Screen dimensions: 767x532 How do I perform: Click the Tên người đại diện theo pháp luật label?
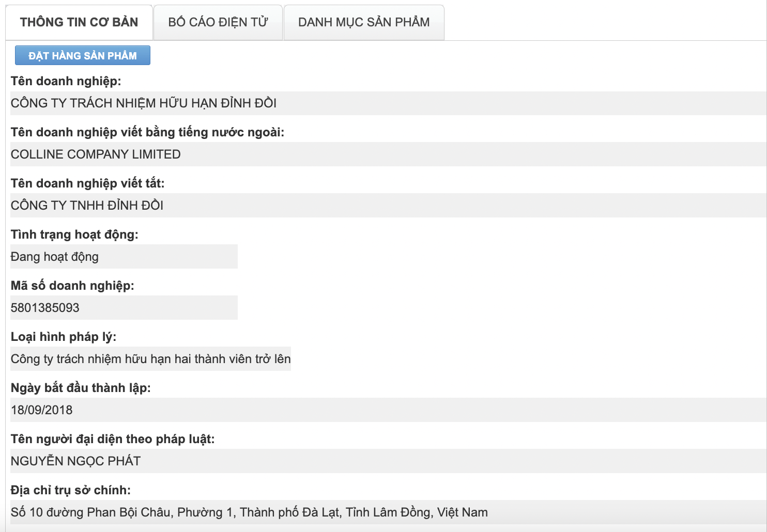[x=113, y=439]
